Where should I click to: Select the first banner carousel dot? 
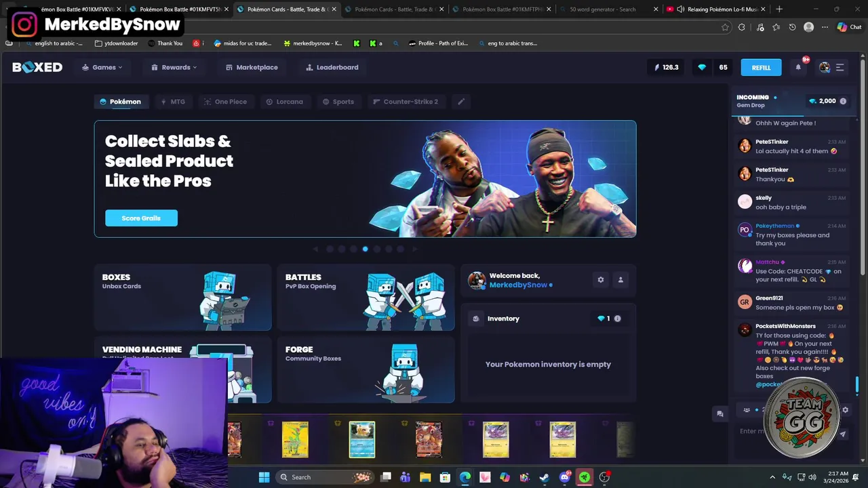tap(330, 249)
